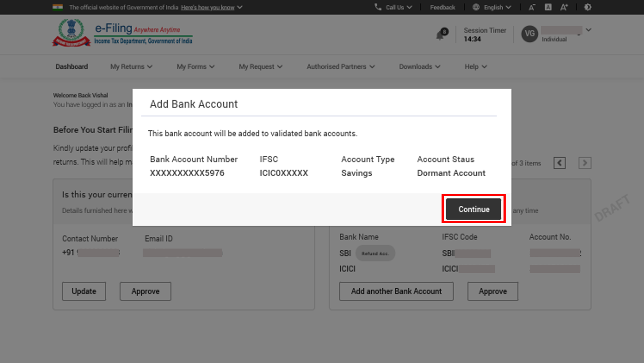
Task: Go to next item with right arrow
Action: point(585,163)
